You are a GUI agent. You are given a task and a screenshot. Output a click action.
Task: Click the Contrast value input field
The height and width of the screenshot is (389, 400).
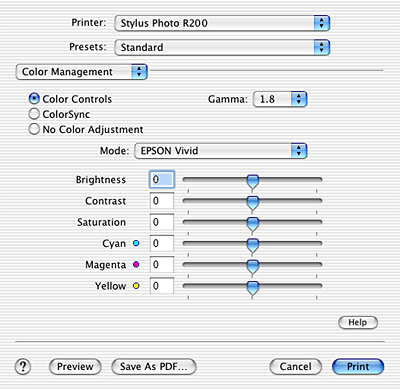162,201
